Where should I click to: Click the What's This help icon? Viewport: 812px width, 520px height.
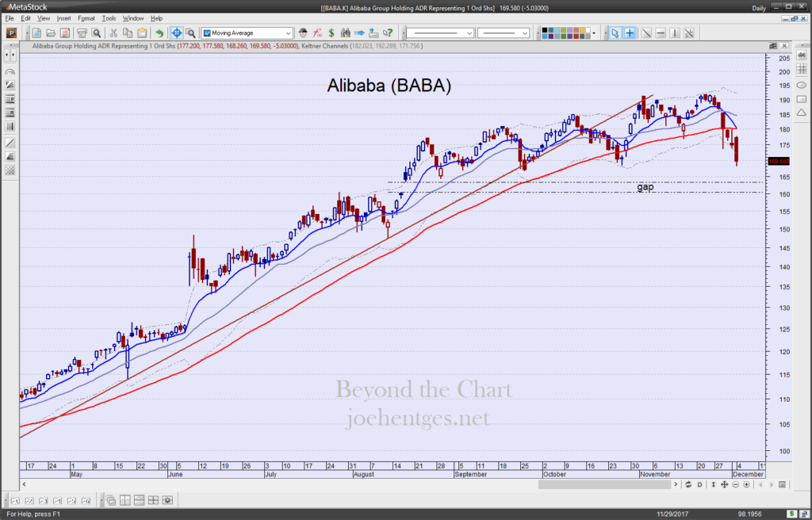click(x=387, y=33)
